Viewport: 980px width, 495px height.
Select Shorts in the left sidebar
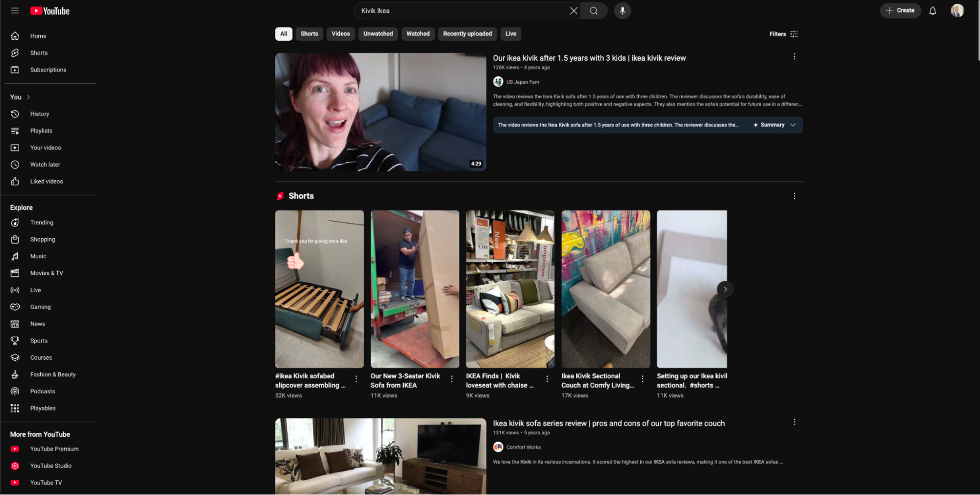(39, 52)
